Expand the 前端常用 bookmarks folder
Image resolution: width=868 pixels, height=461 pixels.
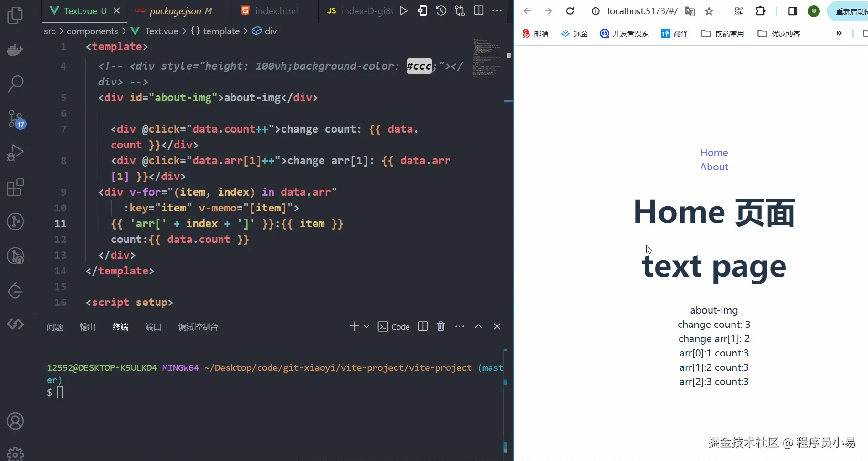coord(722,33)
